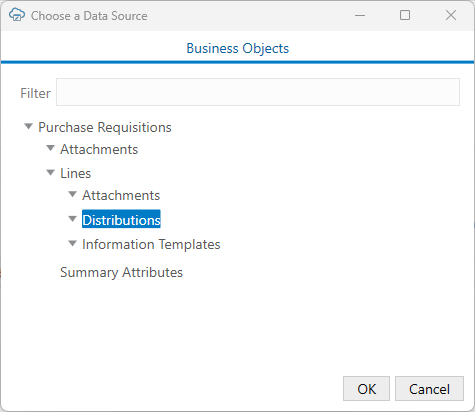
Task: Minimize the Choose a Data Source window
Action: point(360,15)
